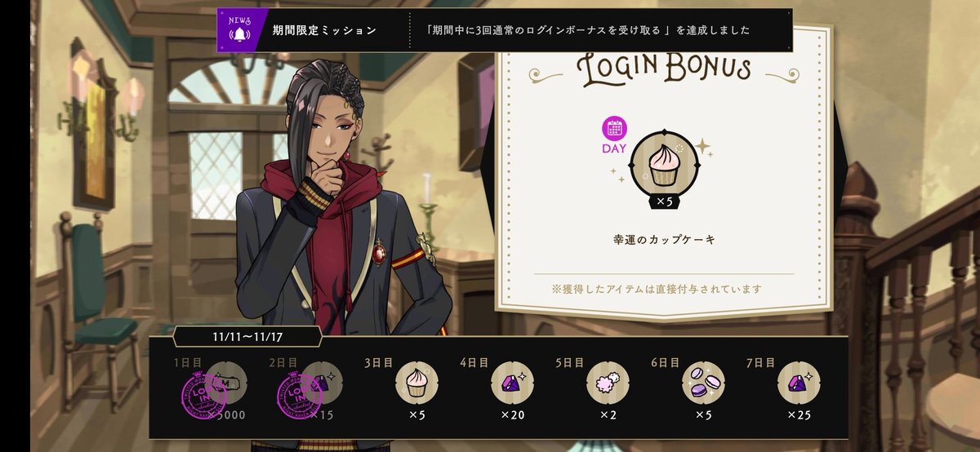Click the LOGIN BONUS title header
The image size is (980, 452).
coord(664,69)
